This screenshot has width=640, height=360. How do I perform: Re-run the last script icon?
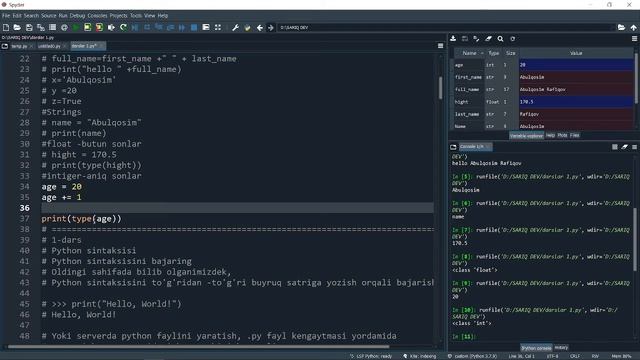tap(123, 27)
